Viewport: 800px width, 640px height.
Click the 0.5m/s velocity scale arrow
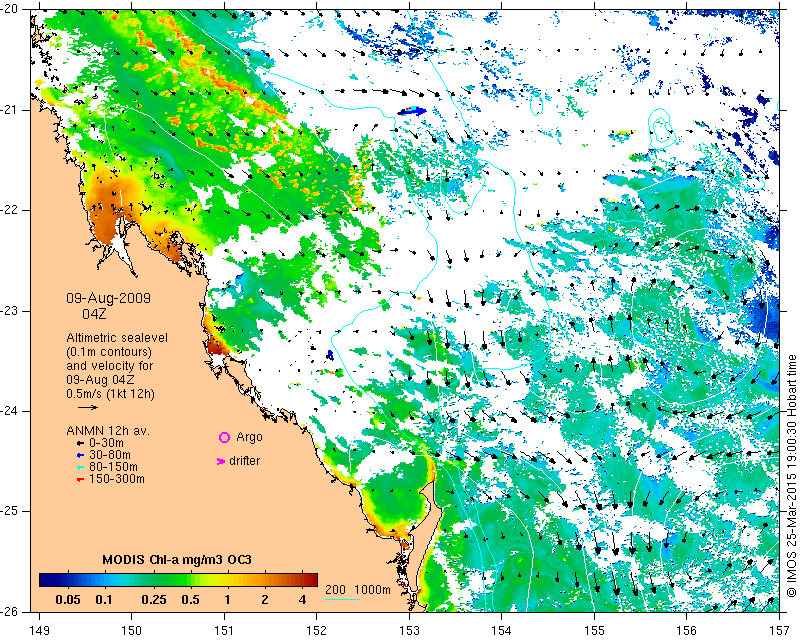point(88,407)
